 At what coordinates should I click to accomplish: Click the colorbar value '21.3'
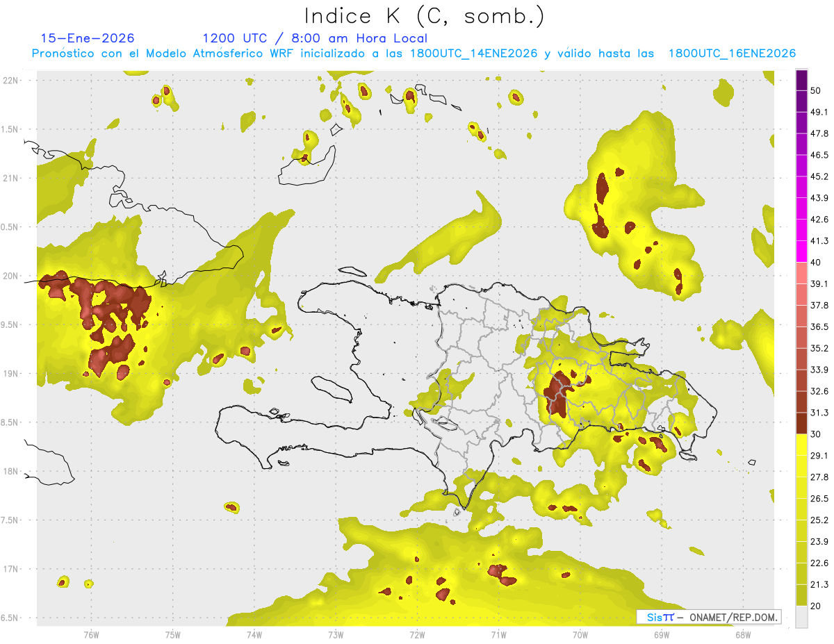819,584
